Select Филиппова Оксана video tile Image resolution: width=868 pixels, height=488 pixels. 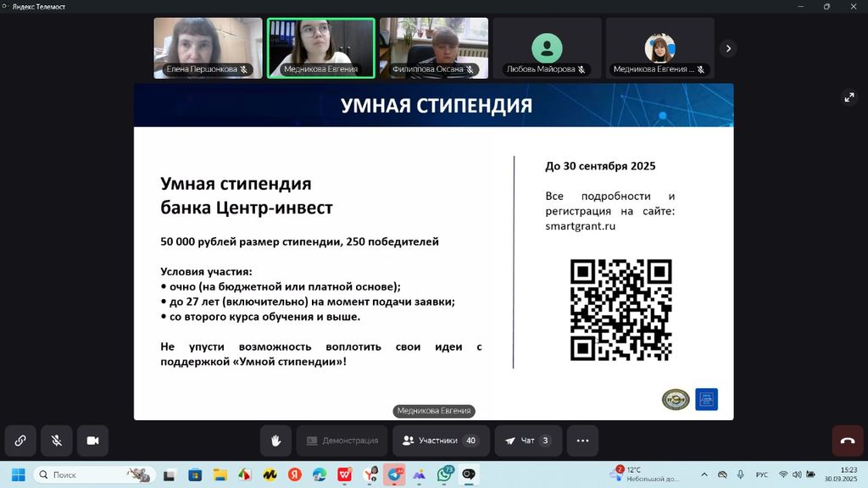[434, 48]
